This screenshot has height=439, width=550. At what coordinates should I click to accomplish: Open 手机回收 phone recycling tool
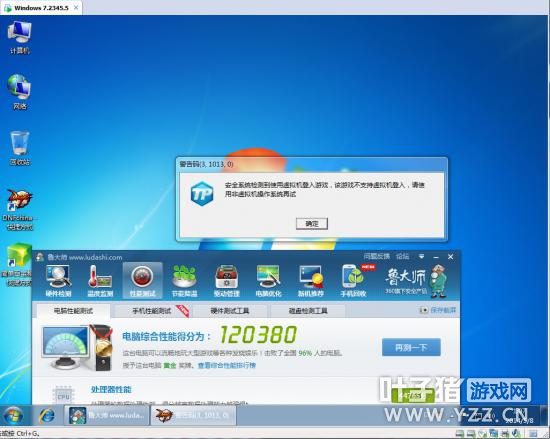point(354,281)
